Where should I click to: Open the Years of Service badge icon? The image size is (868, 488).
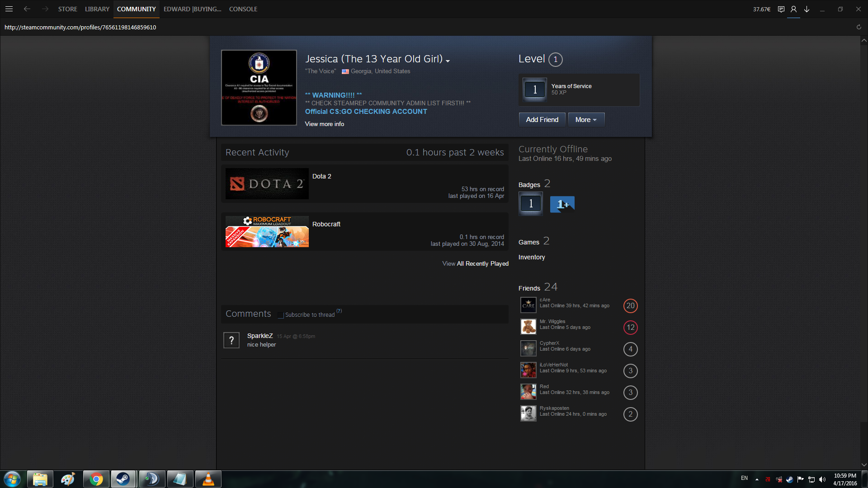(x=534, y=89)
